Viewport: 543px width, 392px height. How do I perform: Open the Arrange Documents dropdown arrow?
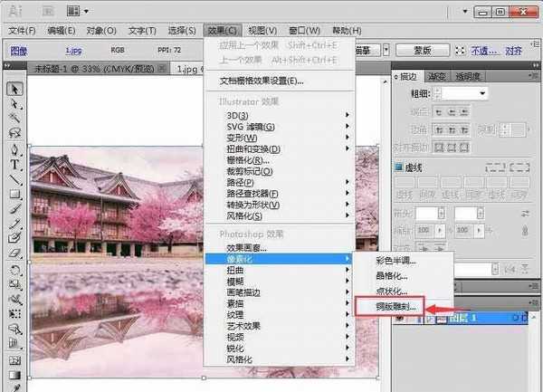pyautogui.click(x=86, y=12)
